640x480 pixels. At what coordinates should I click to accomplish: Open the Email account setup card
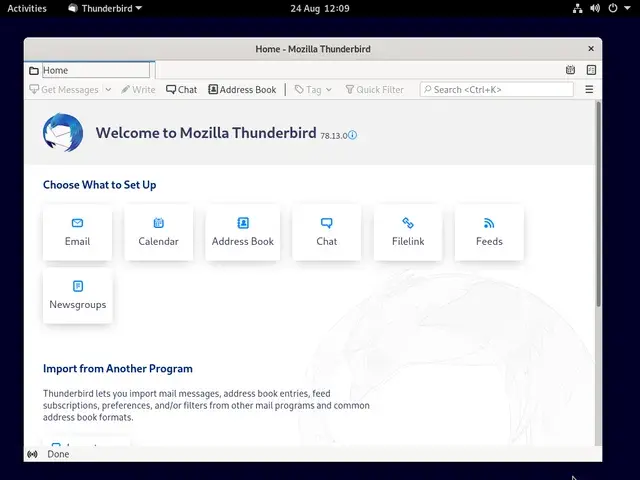click(77, 232)
